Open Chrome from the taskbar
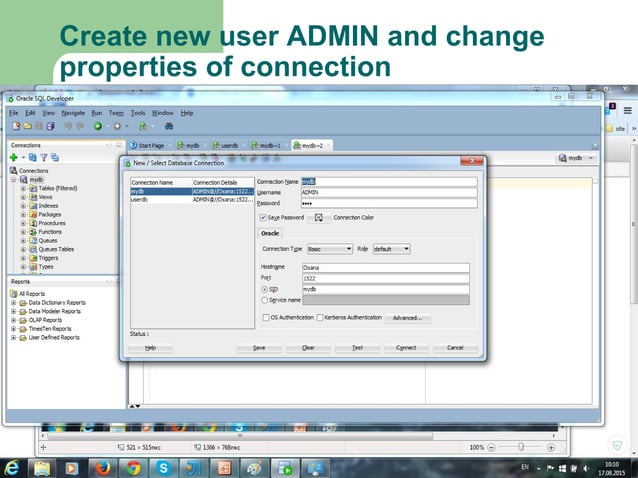Image resolution: width=638 pixels, height=478 pixels. click(133, 468)
